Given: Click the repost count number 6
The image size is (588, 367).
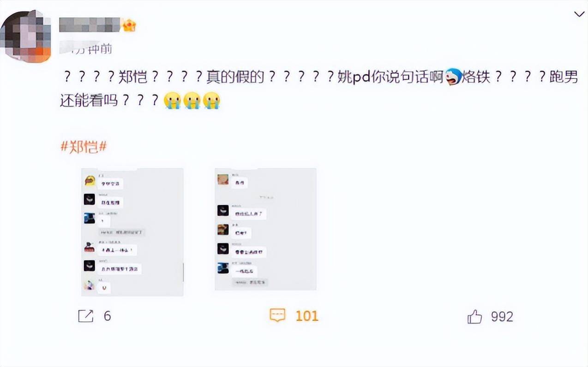Looking at the screenshot, I should 107,316.
